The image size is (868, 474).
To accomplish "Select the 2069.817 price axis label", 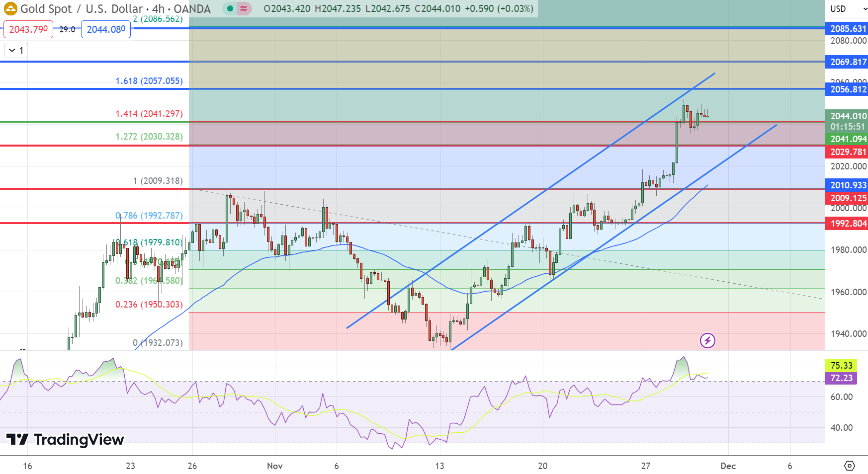I will pyautogui.click(x=847, y=62).
